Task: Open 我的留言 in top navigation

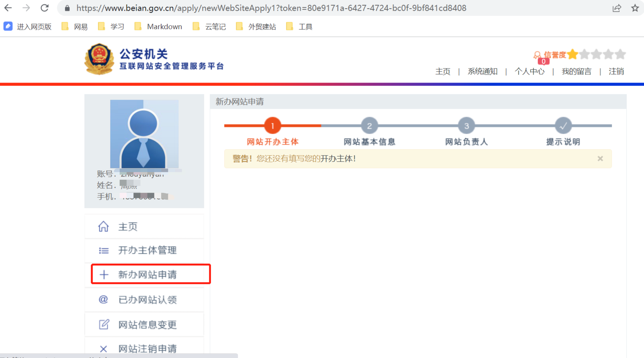Action: pos(577,72)
